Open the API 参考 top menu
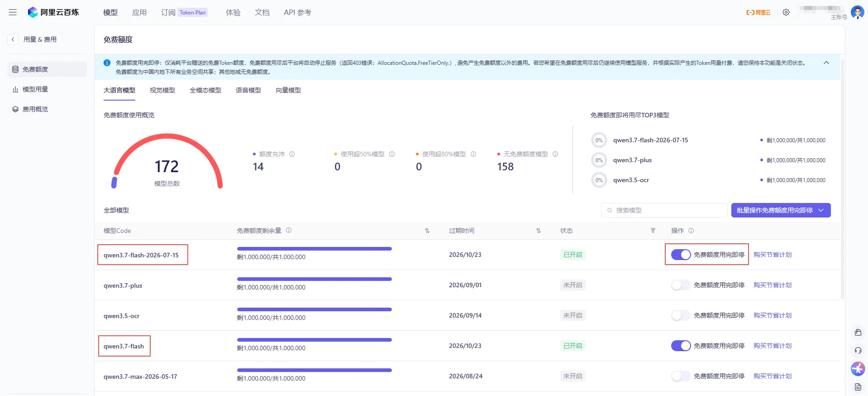The image size is (868, 396). pos(297,12)
